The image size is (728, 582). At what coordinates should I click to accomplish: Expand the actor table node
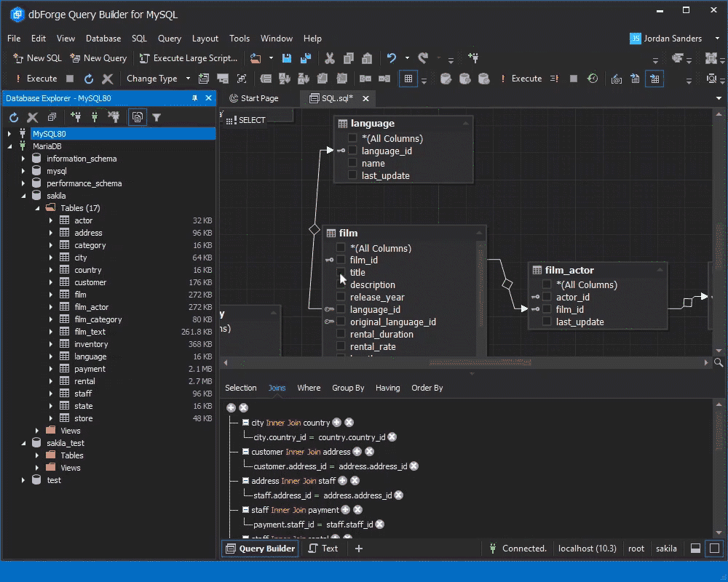pyautogui.click(x=51, y=220)
